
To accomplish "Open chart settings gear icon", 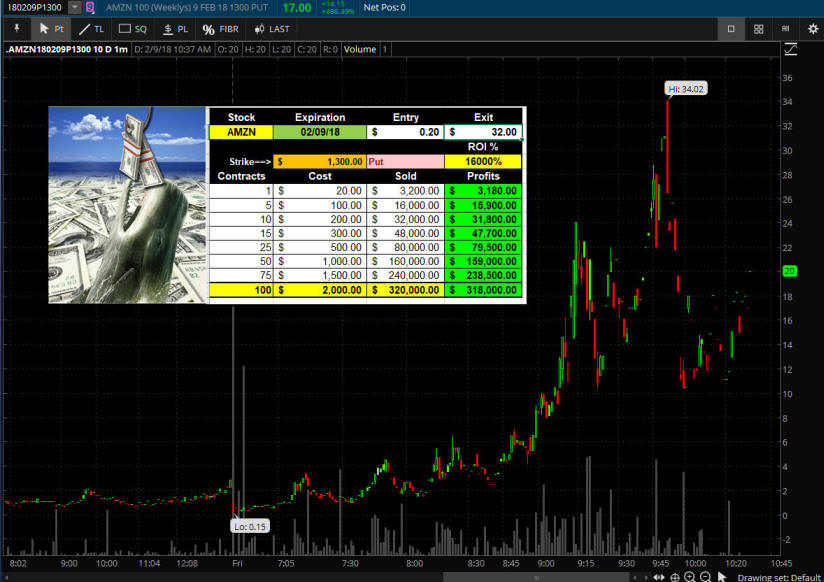I will [813, 29].
